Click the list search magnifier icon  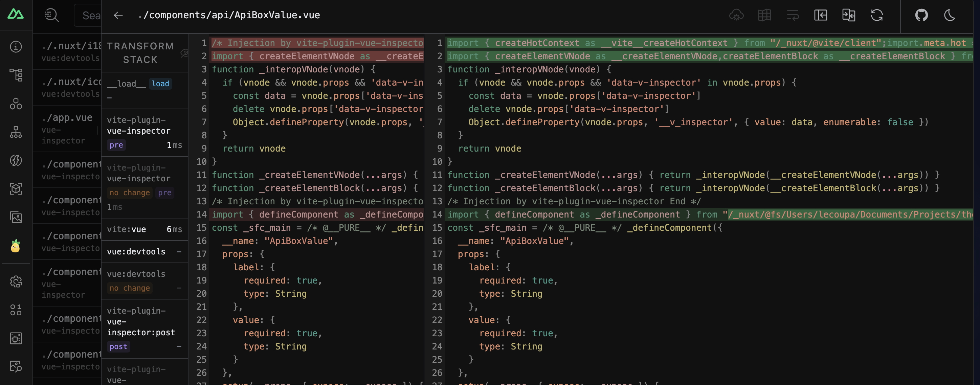tap(52, 15)
